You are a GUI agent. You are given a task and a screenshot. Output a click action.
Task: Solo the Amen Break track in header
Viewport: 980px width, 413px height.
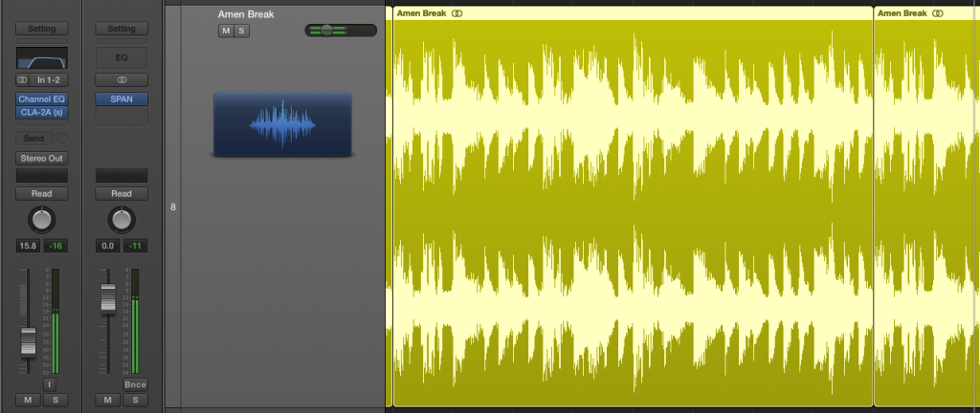[x=242, y=32]
